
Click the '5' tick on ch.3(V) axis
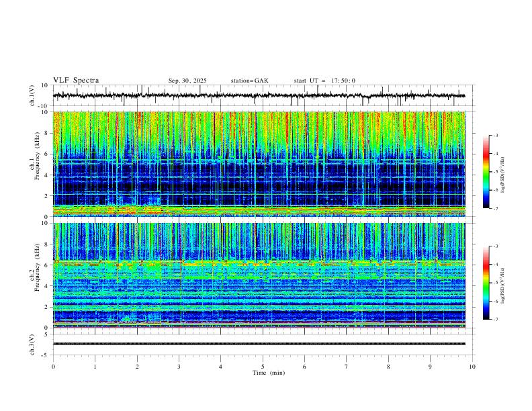click(x=47, y=334)
